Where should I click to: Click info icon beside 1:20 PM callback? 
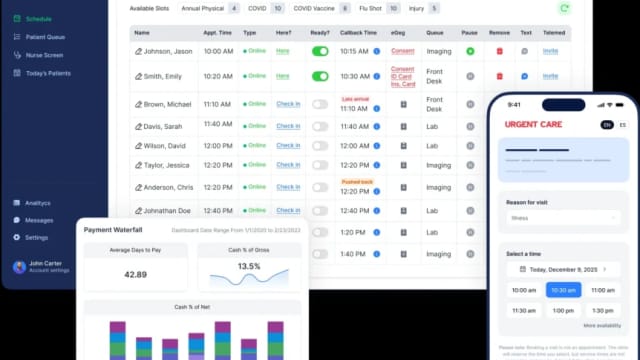tap(377, 232)
